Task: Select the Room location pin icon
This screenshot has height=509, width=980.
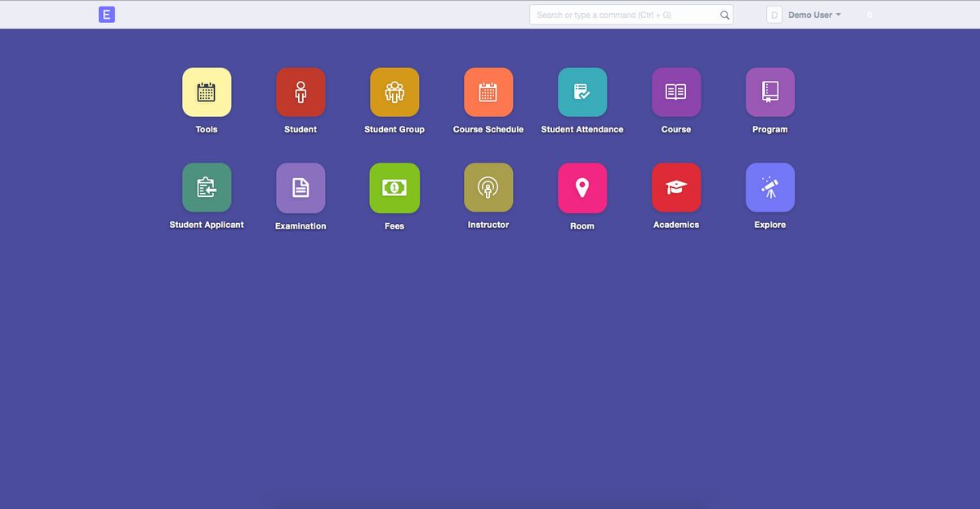Action: click(582, 186)
